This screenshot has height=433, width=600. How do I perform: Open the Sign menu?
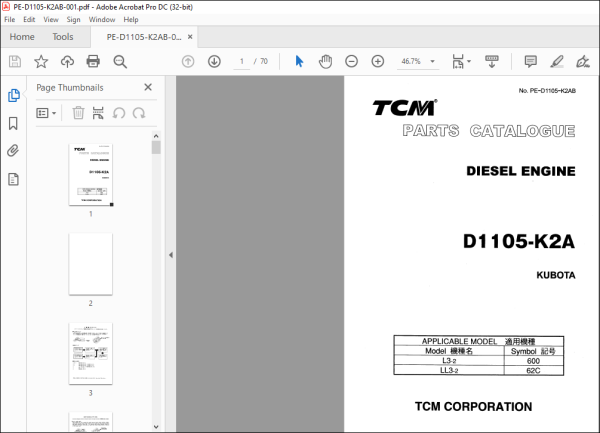[x=73, y=20]
